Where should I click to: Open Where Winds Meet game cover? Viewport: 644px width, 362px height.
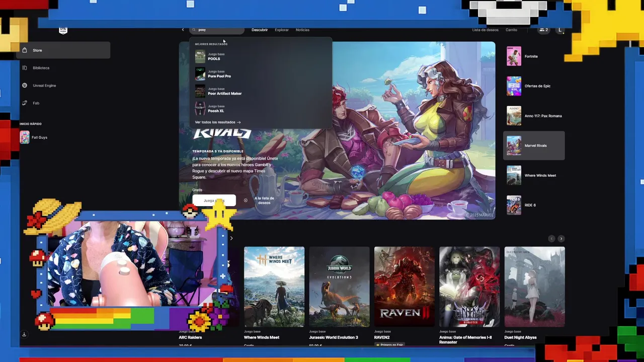point(274,287)
